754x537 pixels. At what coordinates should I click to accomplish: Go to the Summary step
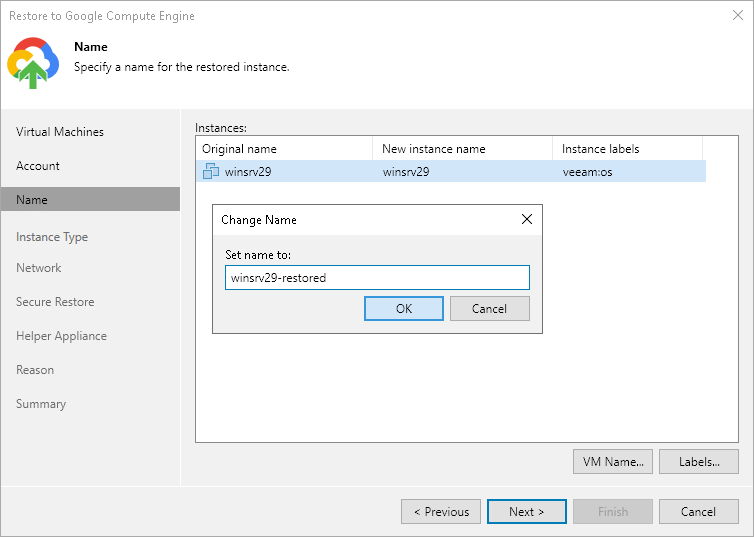[x=41, y=404]
